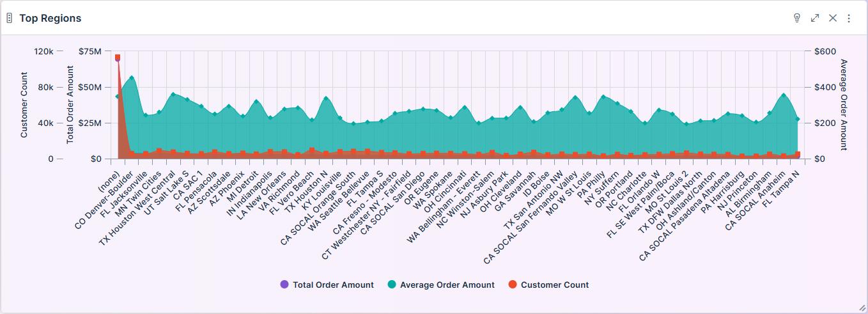Toggle the Average Order Amount series label
The image size is (868, 314).
(x=447, y=285)
